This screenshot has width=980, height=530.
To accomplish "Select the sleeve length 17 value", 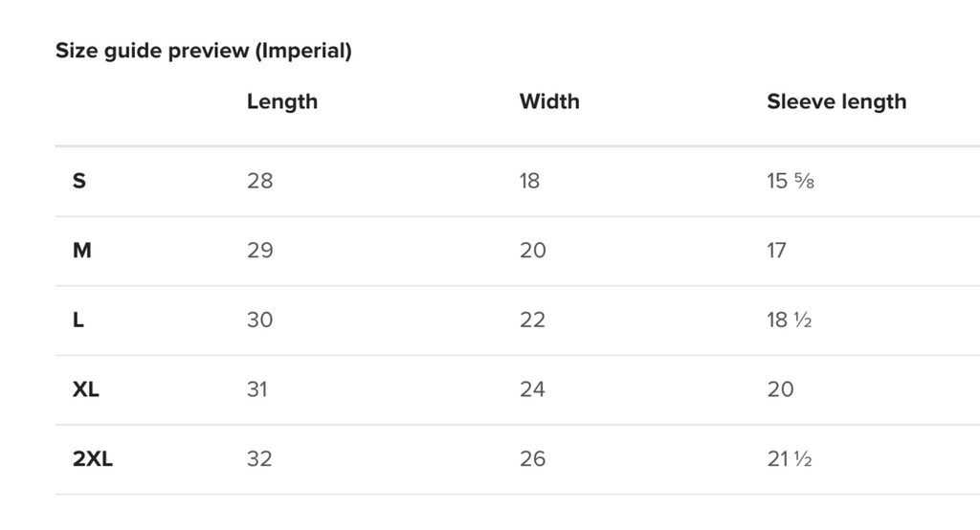I will 776,250.
